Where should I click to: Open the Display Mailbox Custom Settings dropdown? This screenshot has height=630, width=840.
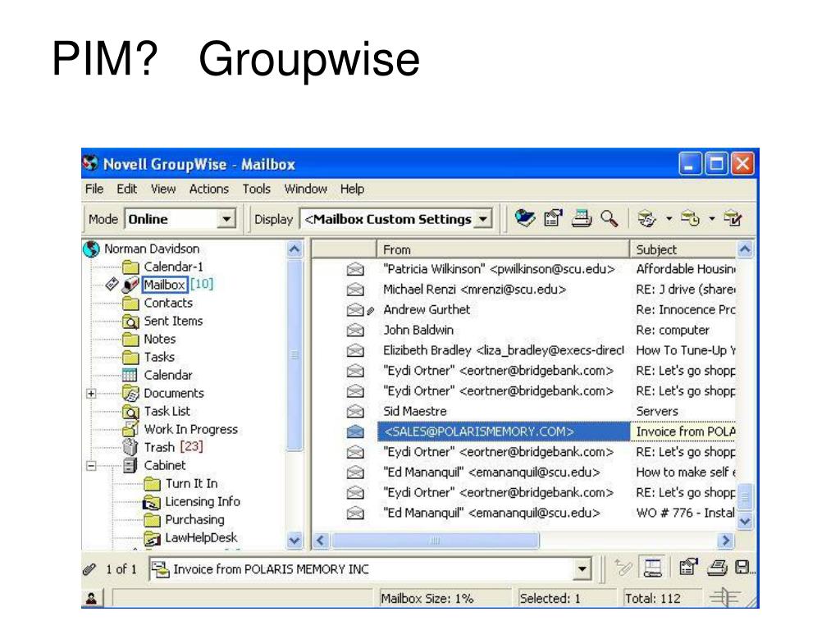click(x=483, y=219)
